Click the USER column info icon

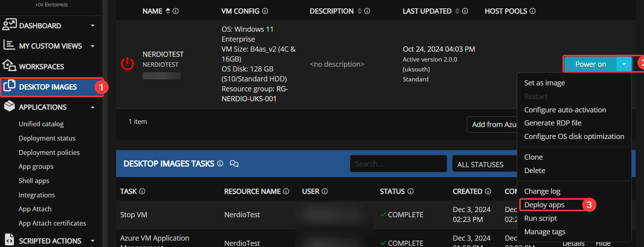(325, 191)
